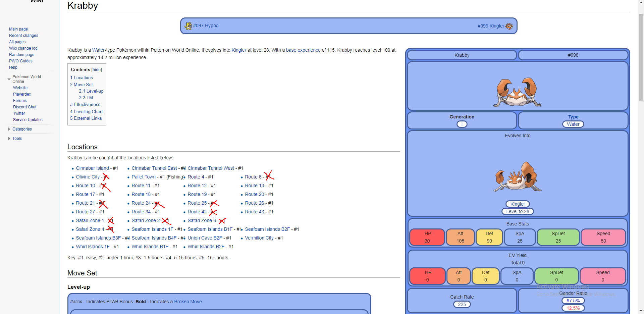Open the Website sidebar link
644x314 pixels.
point(20,88)
